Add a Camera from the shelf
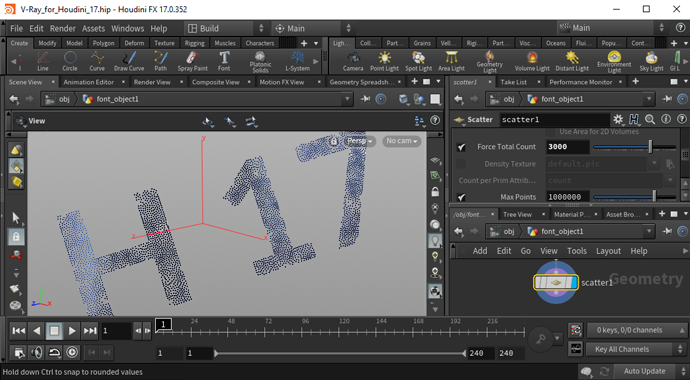 353,61
